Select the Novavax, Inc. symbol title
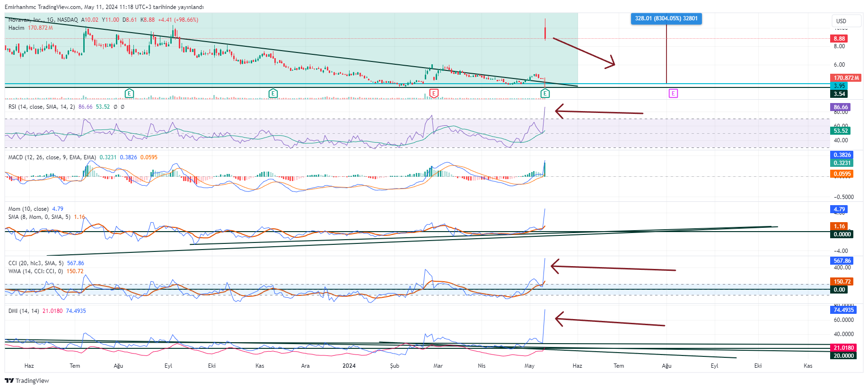Screen dimensions: 868x389 click(26, 20)
